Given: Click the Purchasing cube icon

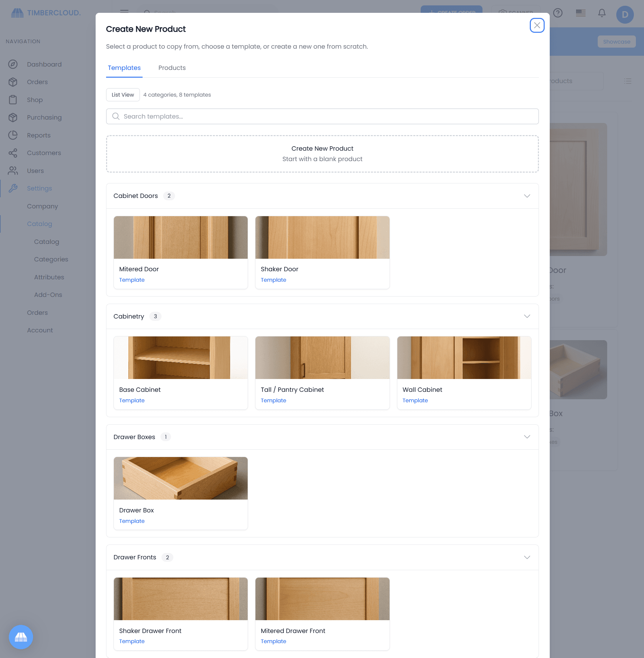Looking at the screenshot, I should (x=13, y=117).
